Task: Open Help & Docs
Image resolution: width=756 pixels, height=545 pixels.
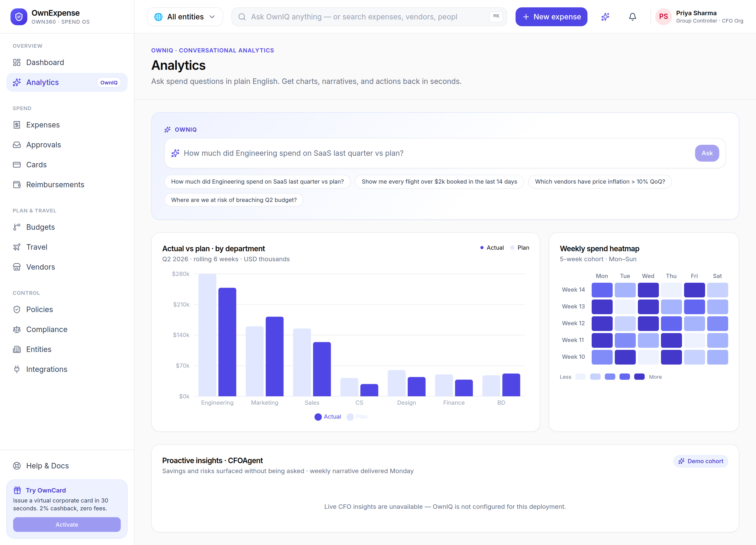Action: tap(67, 466)
